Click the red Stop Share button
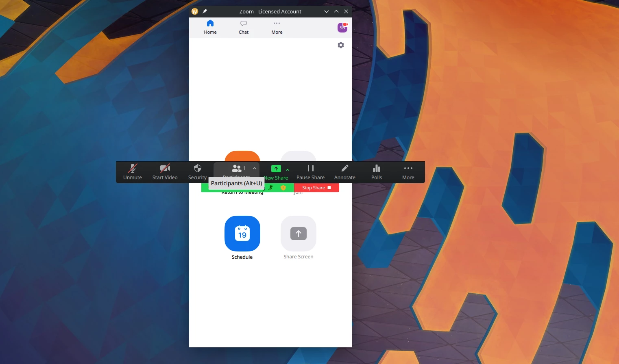This screenshot has width=619, height=364. point(316,188)
